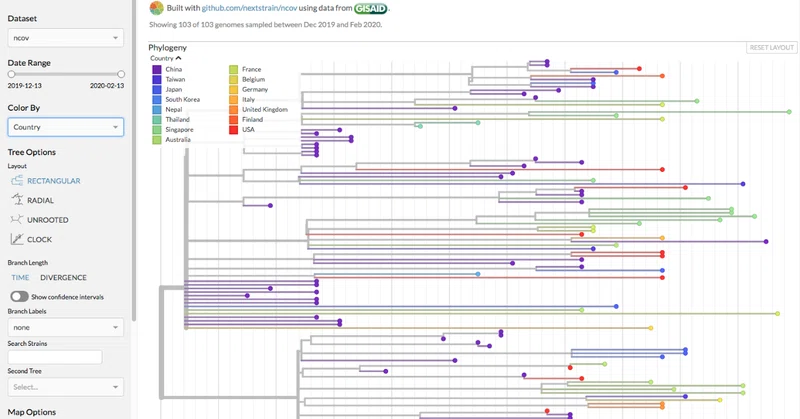Click the China color swatch in the legend
The image size is (800, 419).
coord(157,69)
